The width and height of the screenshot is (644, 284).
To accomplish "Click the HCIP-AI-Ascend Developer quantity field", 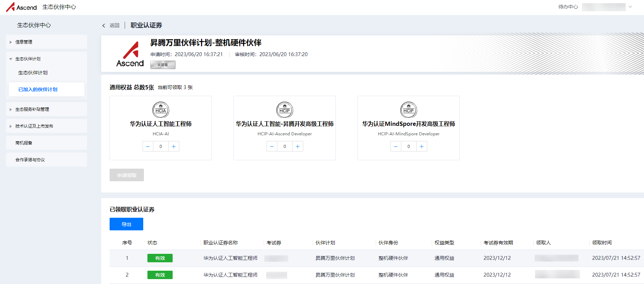I will (x=285, y=146).
